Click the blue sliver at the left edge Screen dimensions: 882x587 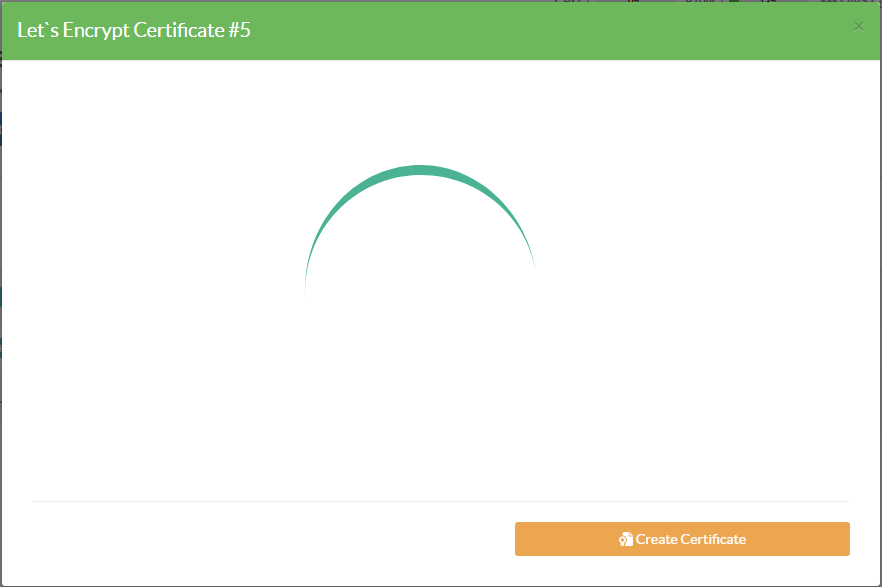[x=1, y=128]
